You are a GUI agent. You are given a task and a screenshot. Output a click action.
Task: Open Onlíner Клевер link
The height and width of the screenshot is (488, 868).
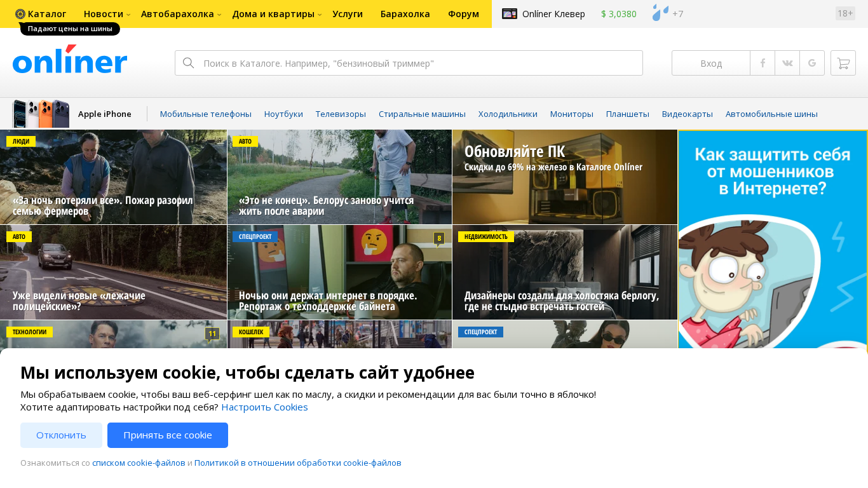[x=553, y=14]
